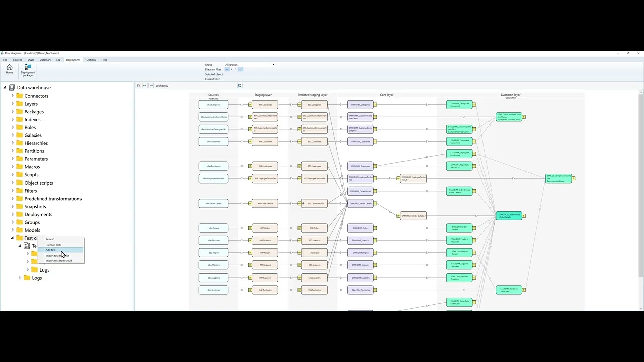The width and height of the screenshot is (644, 362).
Task: Choose Add test from context menu
Action: 60,250
